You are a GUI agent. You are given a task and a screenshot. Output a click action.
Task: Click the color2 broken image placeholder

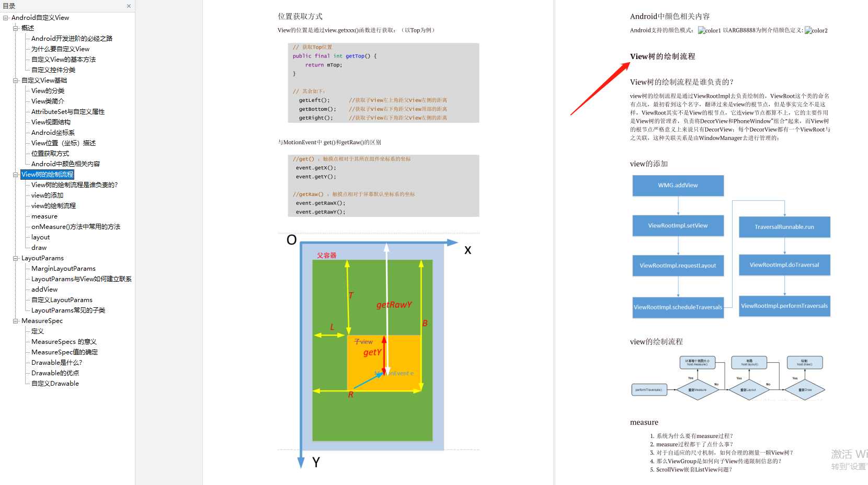(816, 30)
